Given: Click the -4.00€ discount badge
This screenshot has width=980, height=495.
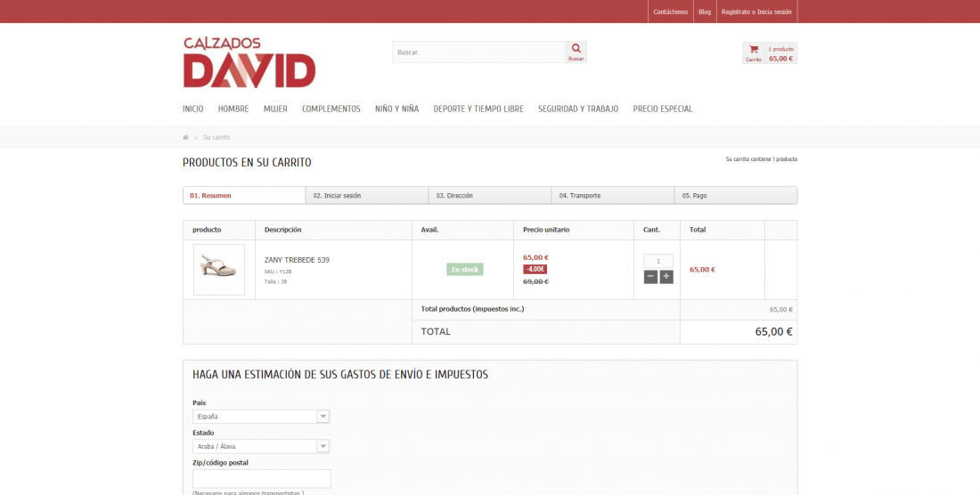Looking at the screenshot, I should click(x=535, y=269).
